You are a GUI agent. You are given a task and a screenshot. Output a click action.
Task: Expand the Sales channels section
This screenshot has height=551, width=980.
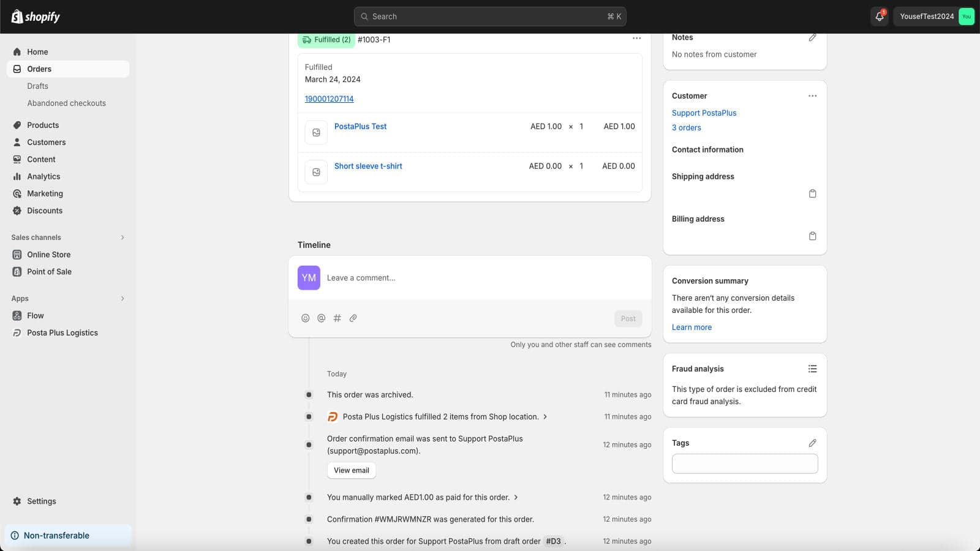click(123, 238)
